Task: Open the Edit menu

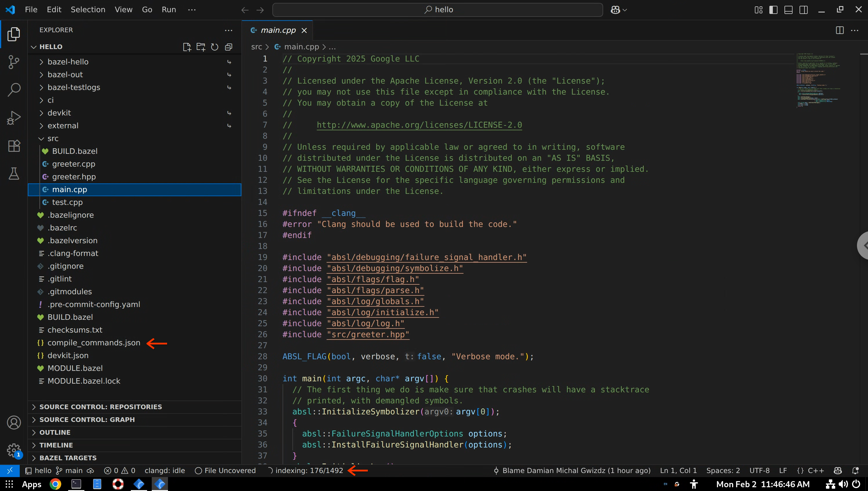Action: click(54, 10)
